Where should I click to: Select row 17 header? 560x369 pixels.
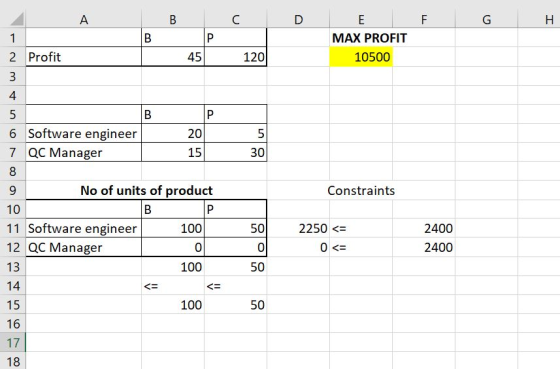[x=13, y=343]
